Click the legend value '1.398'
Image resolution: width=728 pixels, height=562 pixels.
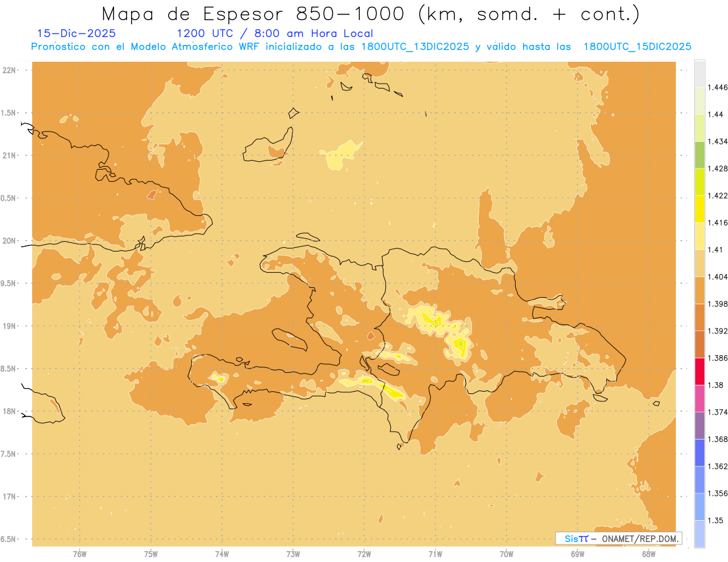tap(717, 304)
